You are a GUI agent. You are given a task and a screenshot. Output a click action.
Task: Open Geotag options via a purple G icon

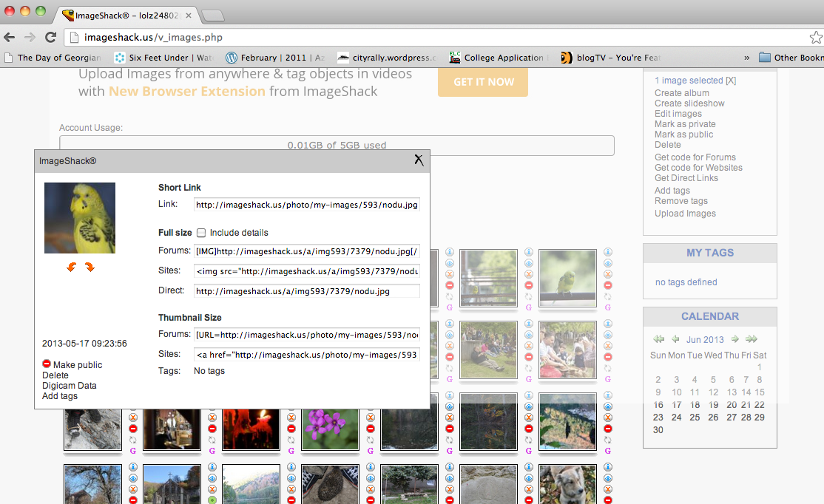tap(608, 306)
